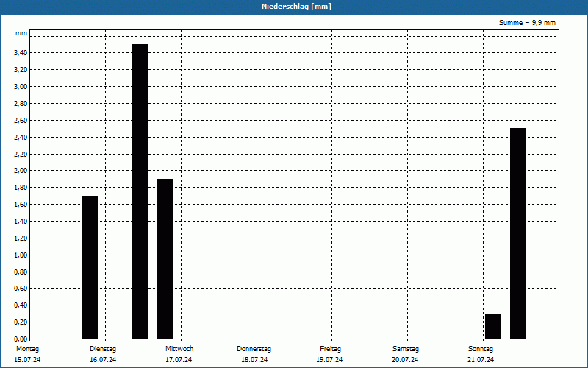Screen dimensions: 588x368
Task: Click the "Sonntag" axis label
Action: pyautogui.click(x=481, y=349)
